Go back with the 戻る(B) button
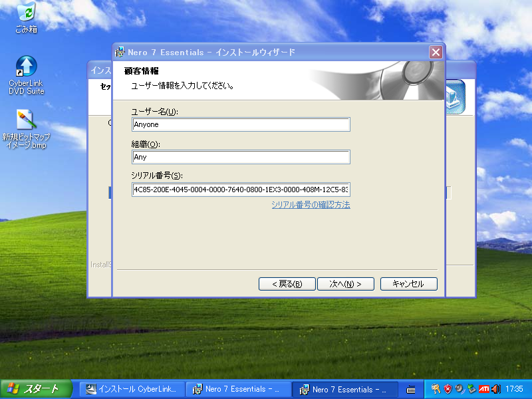The height and width of the screenshot is (399, 532). (x=287, y=284)
